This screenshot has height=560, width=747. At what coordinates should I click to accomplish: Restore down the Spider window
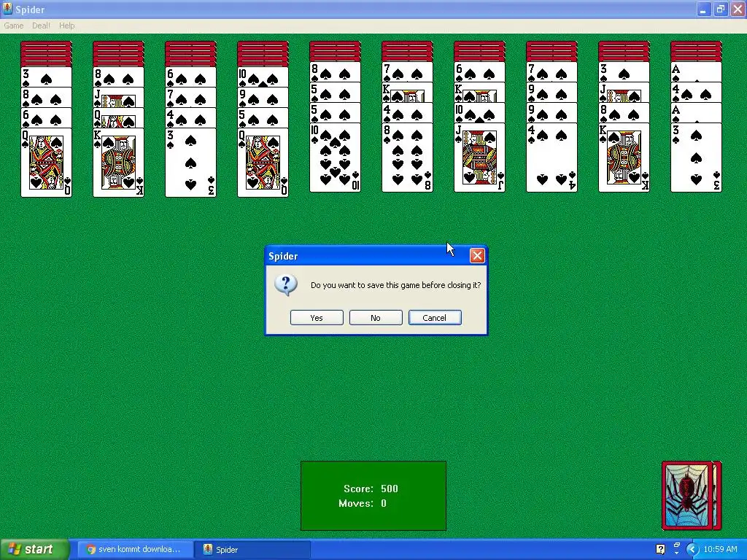coord(720,9)
